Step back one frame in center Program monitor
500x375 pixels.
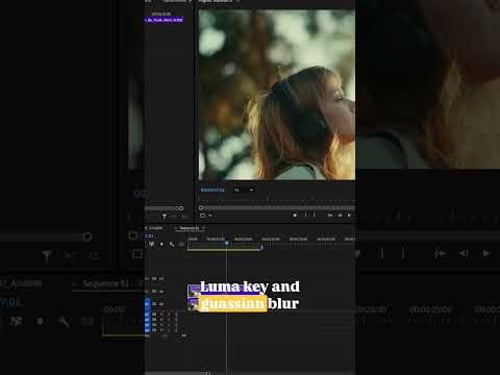340,215
